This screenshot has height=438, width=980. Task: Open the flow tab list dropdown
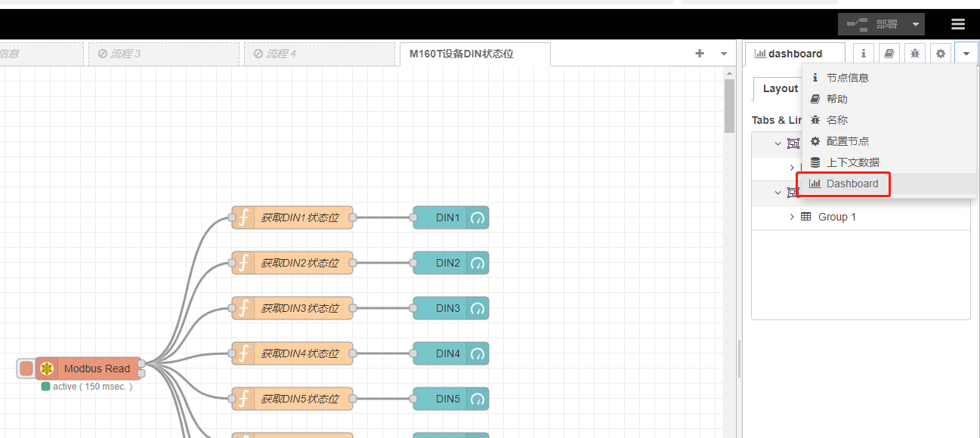723,54
